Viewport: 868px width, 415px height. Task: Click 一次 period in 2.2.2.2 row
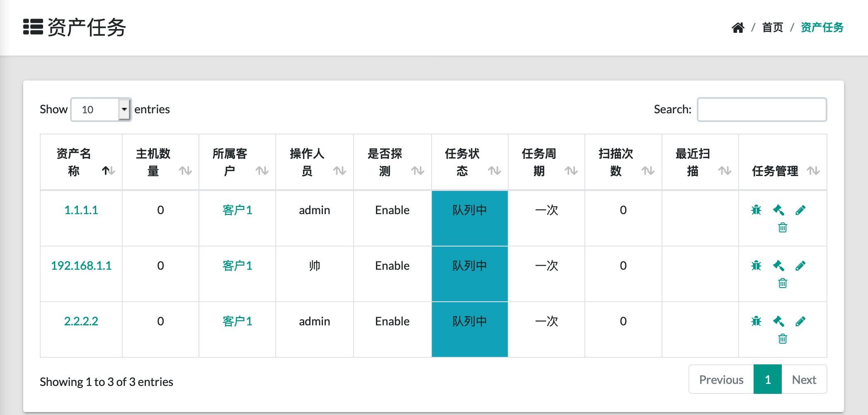coord(546,321)
